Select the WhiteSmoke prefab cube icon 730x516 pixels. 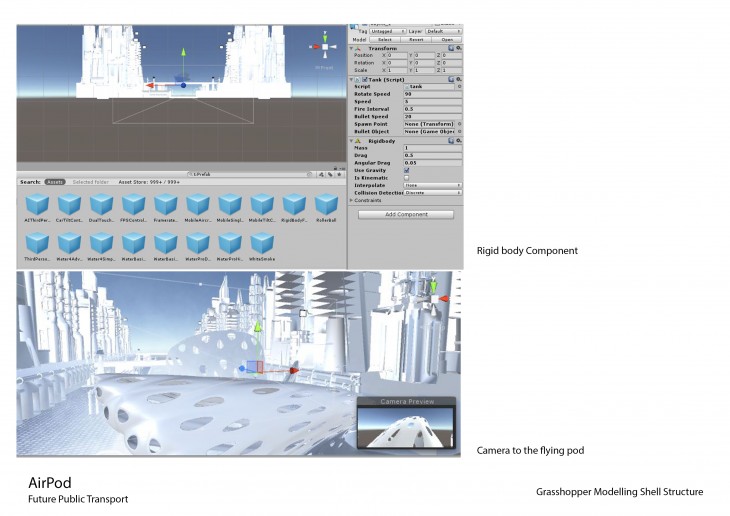(262, 243)
